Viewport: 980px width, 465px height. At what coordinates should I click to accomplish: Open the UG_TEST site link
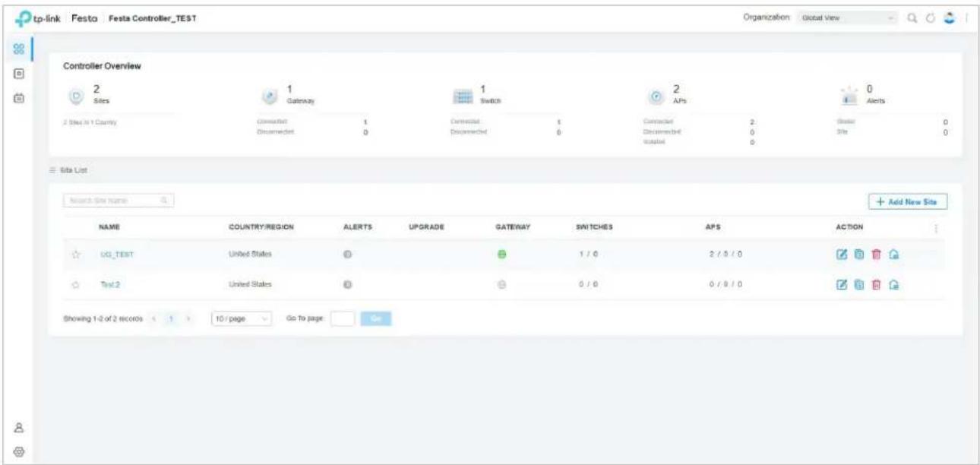pyautogui.click(x=117, y=255)
